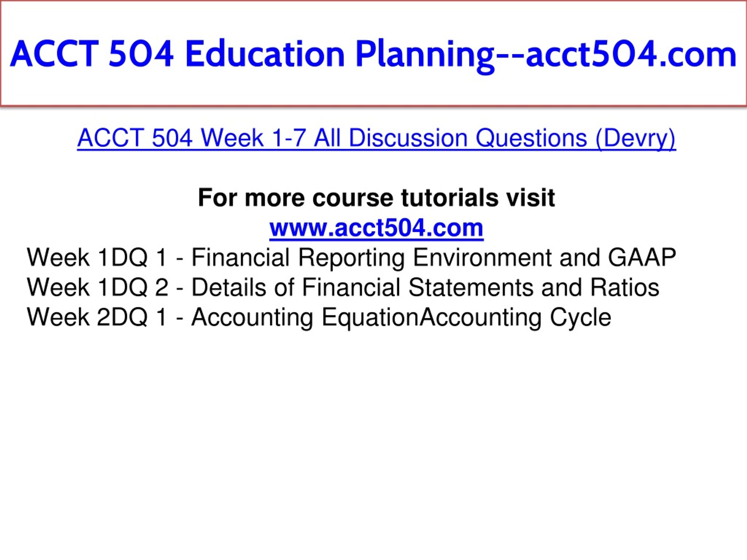The image size is (747, 560).
Task: Click the 'For more course tutorials visit' heading
Action: tap(376, 197)
